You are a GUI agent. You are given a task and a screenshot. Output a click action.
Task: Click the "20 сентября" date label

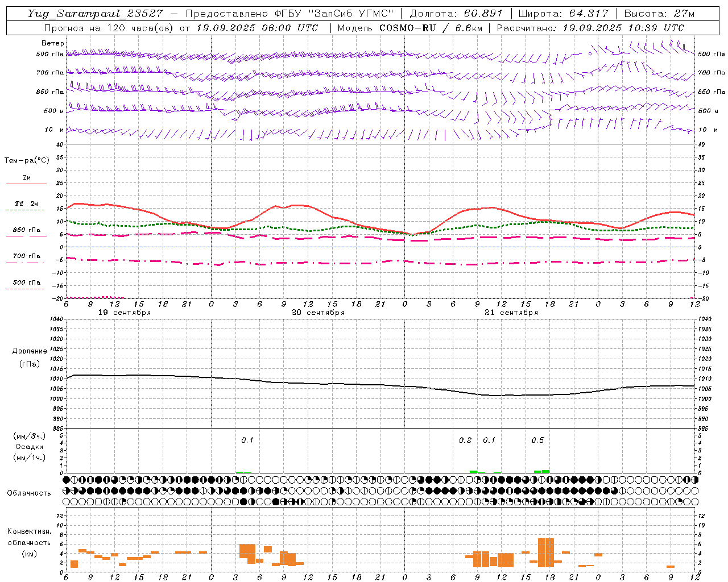pyautogui.click(x=318, y=313)
